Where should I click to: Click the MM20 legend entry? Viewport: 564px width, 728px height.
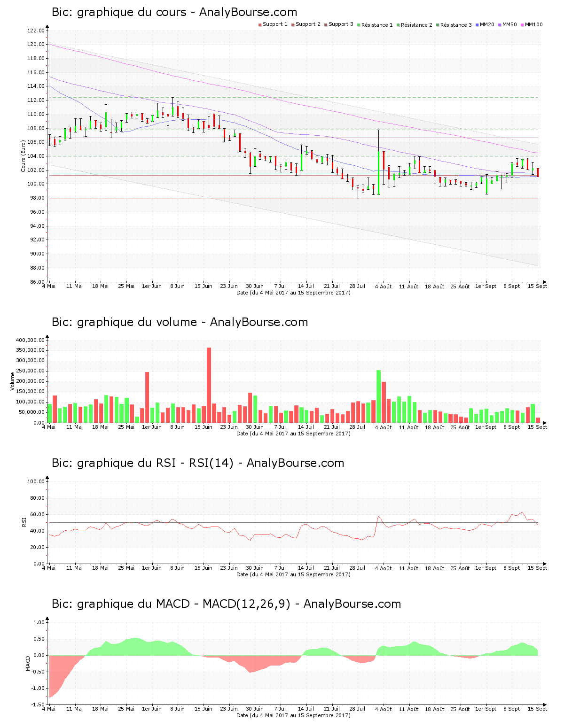click(485, 24)
